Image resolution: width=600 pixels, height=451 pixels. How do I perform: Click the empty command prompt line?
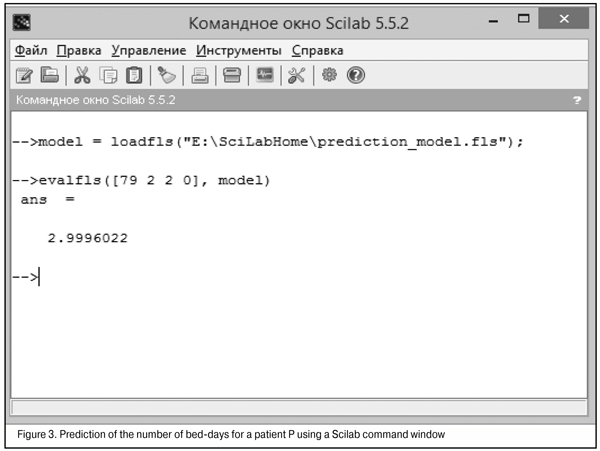point(200,278)
